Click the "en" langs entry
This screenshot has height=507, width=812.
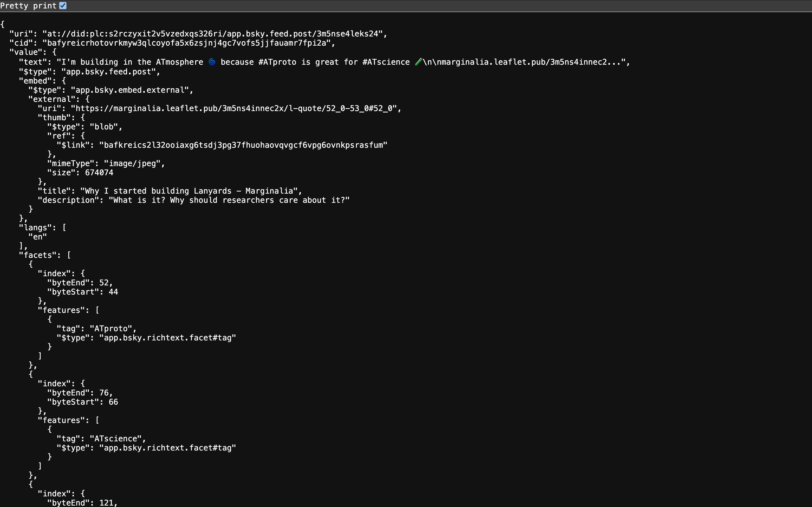[x=38, y=237]
